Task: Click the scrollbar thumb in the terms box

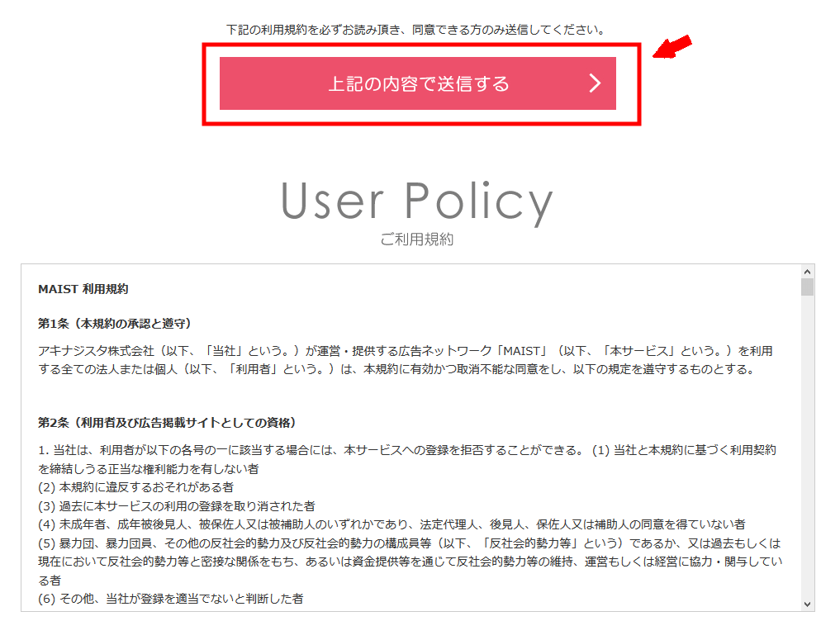Action: point(807,287)
